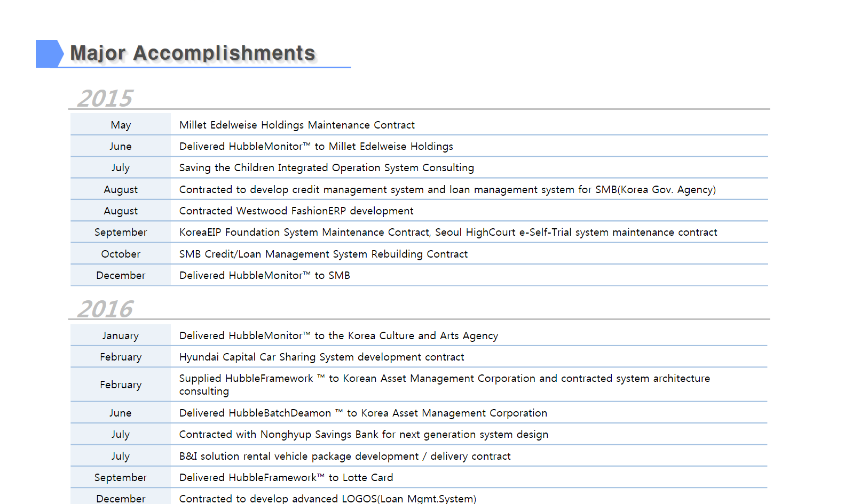Click "February" beside the Supplied HubbleFramework row

(121, 385)
